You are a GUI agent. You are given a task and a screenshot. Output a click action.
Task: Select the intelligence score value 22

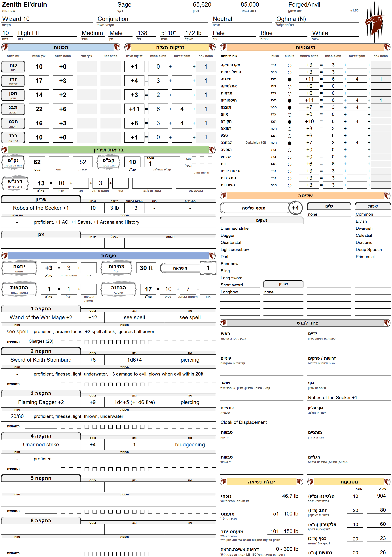tap(39, 109)
